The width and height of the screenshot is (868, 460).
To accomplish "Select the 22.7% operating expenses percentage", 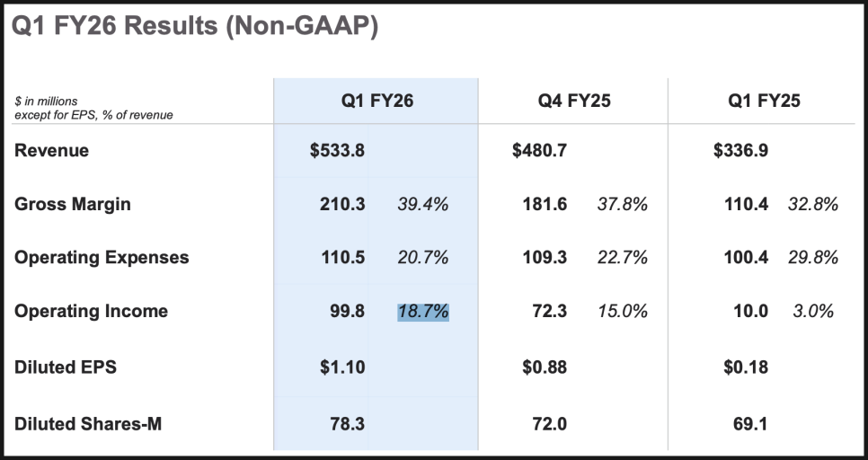I will pos(623,258).
